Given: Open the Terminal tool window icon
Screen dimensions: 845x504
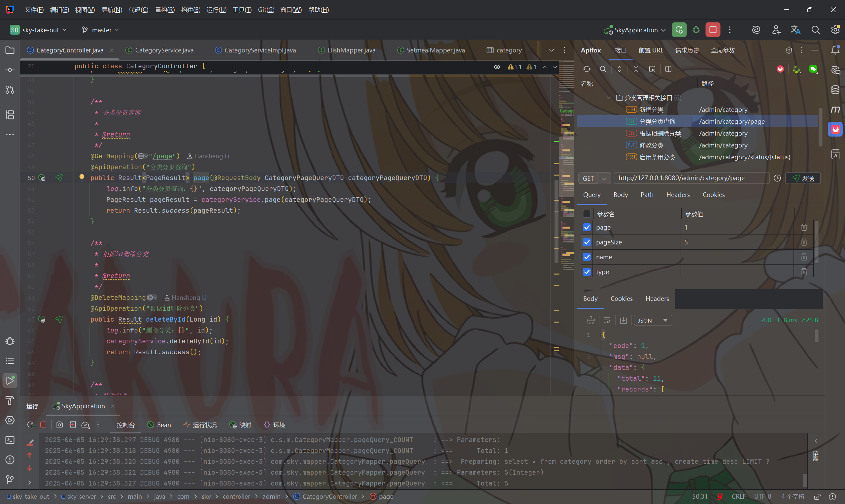Looking at the screenshot, I should [10, 440].
